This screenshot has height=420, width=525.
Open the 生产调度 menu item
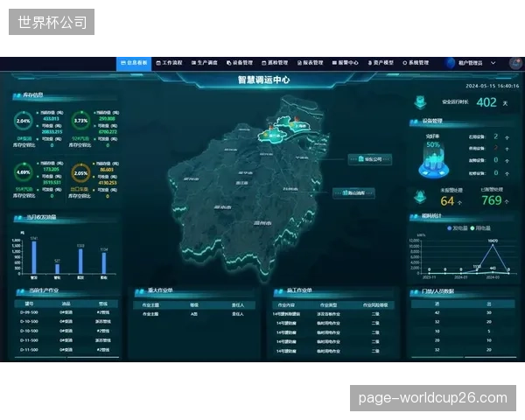(x=205, y=63)
